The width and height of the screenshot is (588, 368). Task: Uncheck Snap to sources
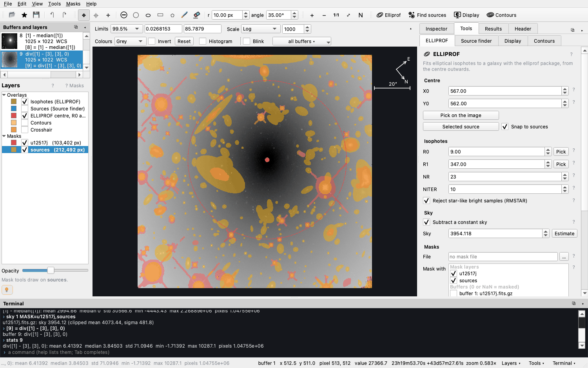tap(505, 126)
